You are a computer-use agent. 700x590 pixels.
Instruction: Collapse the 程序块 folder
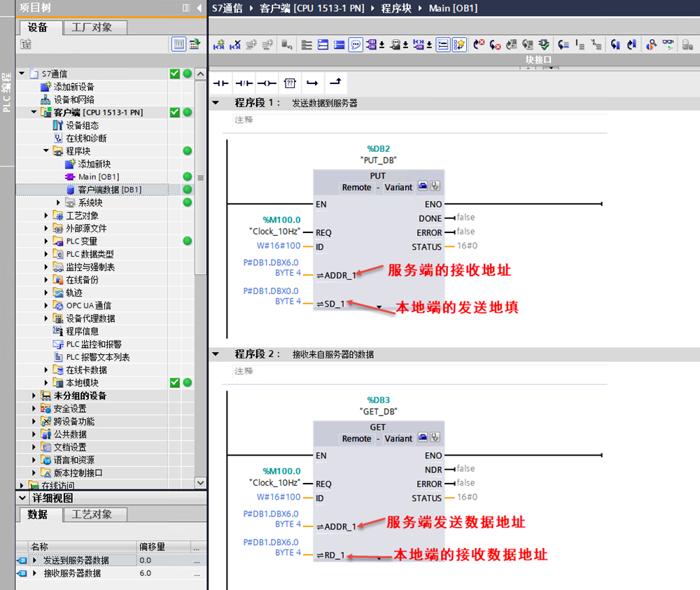[x=47, y=151]
